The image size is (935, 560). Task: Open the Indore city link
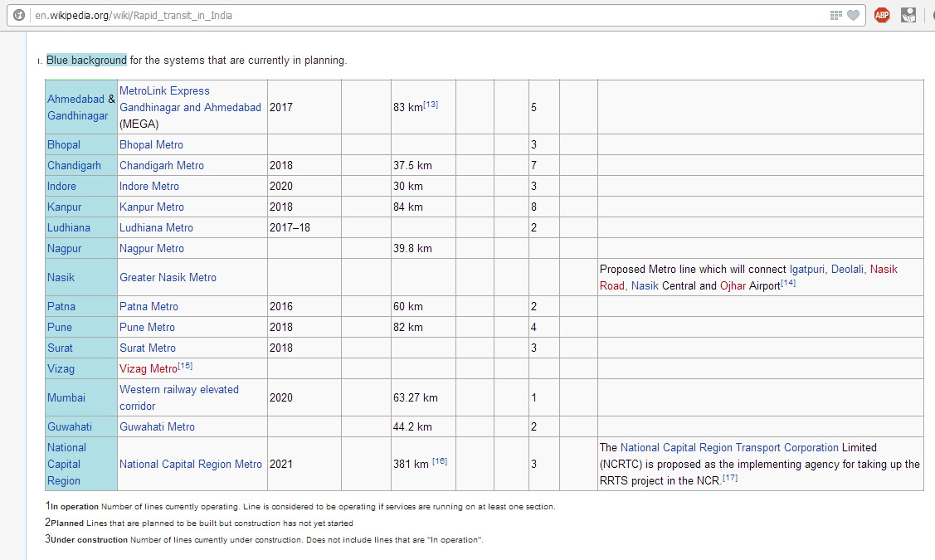click(61, 186)
